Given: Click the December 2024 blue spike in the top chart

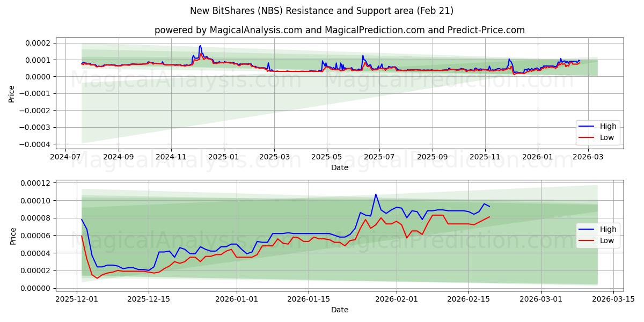Looking at the screenshot, I should pyautogui.click(x=200, y=46).
